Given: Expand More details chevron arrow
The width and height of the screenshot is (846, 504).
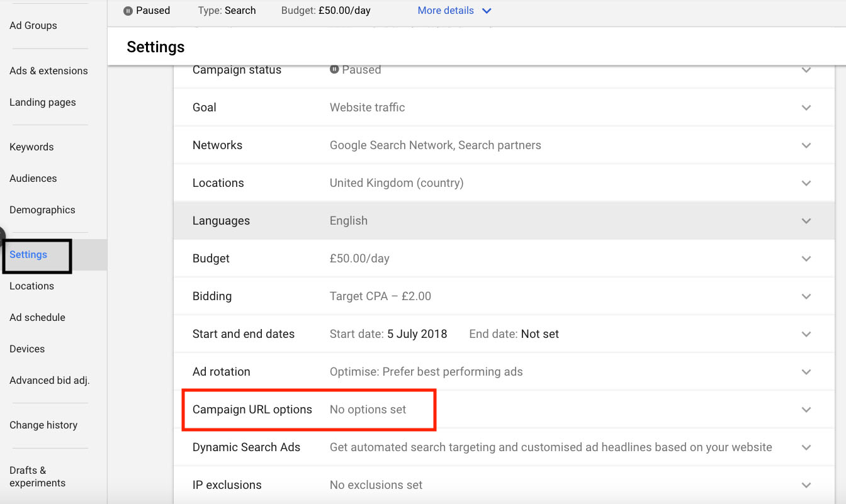Looking at the screenshot, I should [487, 11].
